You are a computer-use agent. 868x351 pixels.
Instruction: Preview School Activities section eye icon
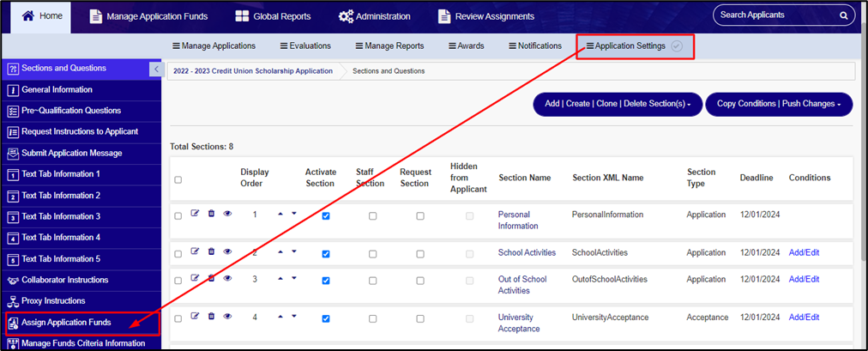(x=227, y=251)
